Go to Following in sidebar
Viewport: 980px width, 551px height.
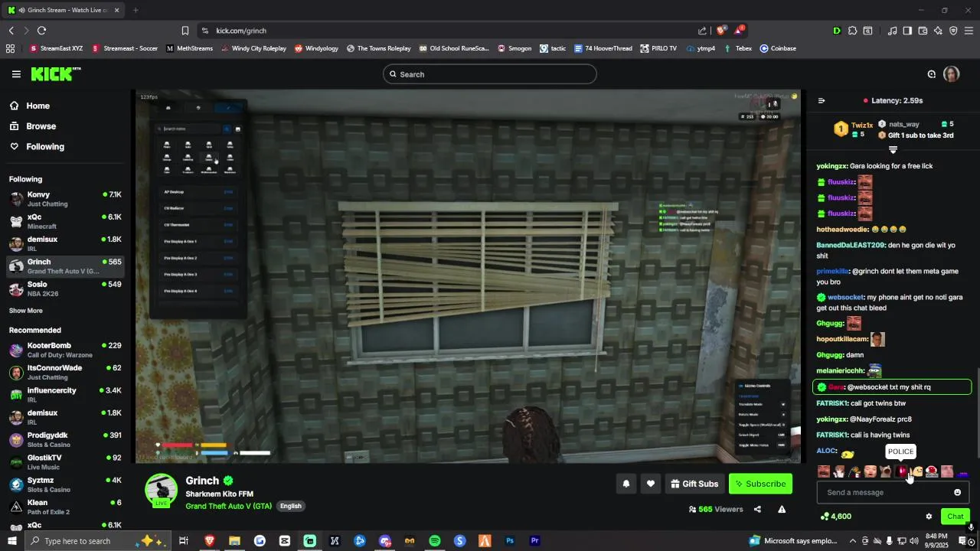(38, 147)
